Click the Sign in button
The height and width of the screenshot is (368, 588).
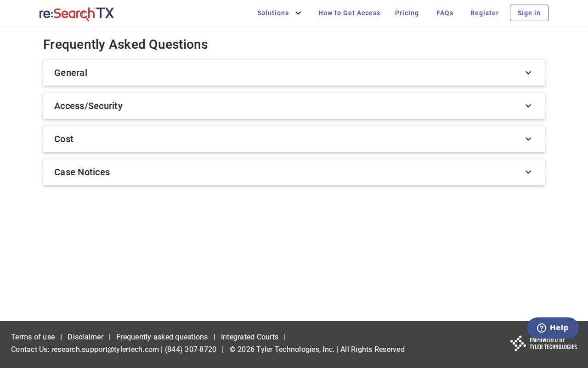pos(529,13)
